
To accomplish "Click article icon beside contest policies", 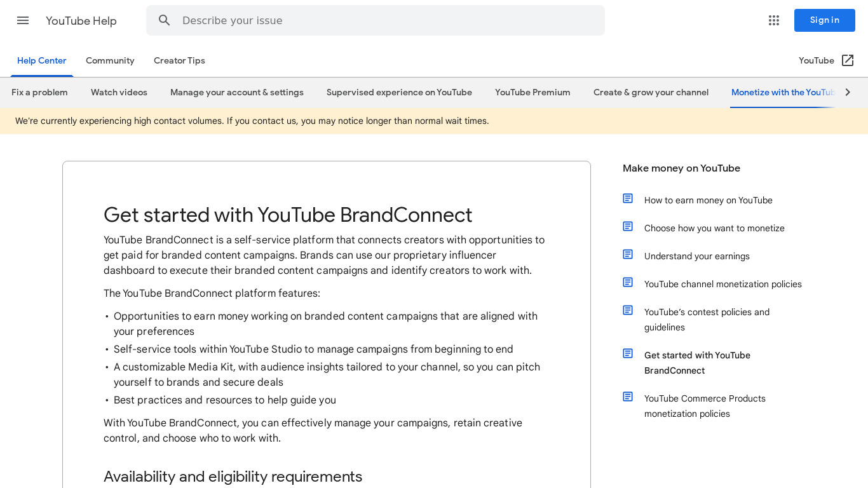I will [x=628, y=311].
